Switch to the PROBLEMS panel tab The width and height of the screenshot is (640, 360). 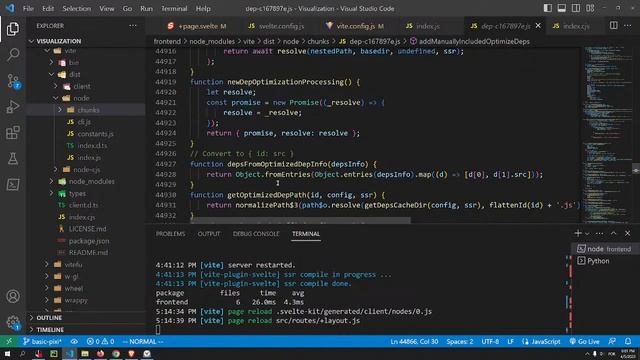[170, 234]
